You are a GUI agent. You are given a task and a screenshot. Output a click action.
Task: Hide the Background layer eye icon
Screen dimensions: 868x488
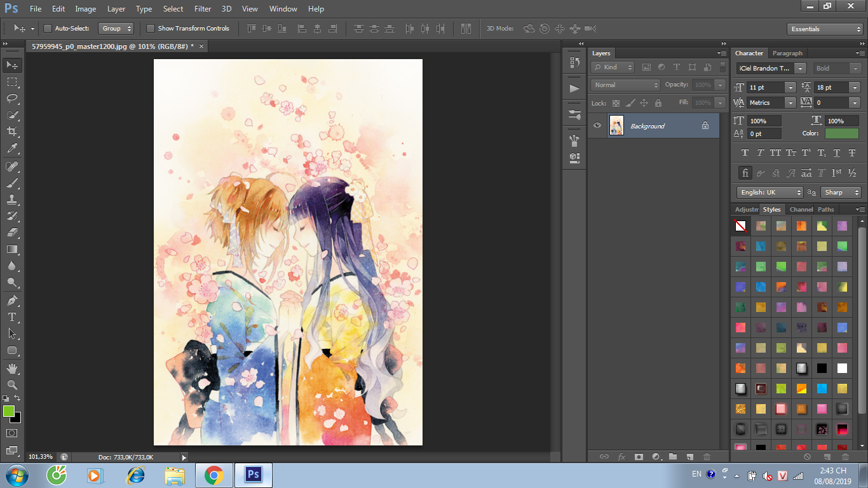pos(597,126)
